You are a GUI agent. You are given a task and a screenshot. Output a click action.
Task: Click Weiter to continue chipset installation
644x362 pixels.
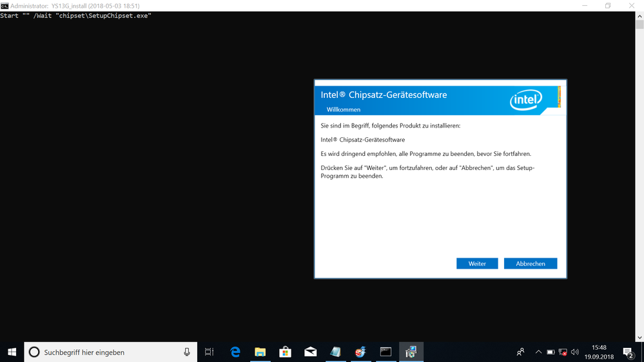[477, 263]
